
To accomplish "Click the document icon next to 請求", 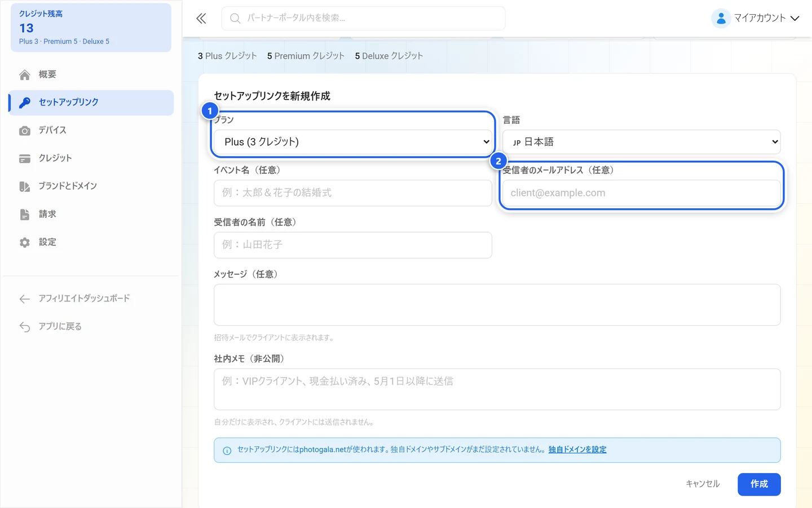I will 25,214.
